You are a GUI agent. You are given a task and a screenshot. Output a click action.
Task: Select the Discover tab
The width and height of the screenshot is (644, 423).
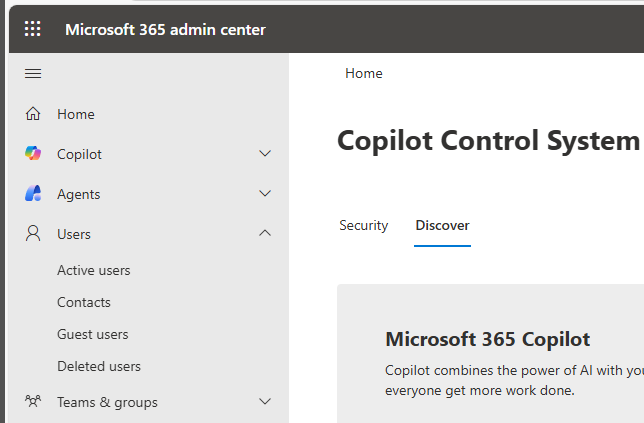(442, 225)
